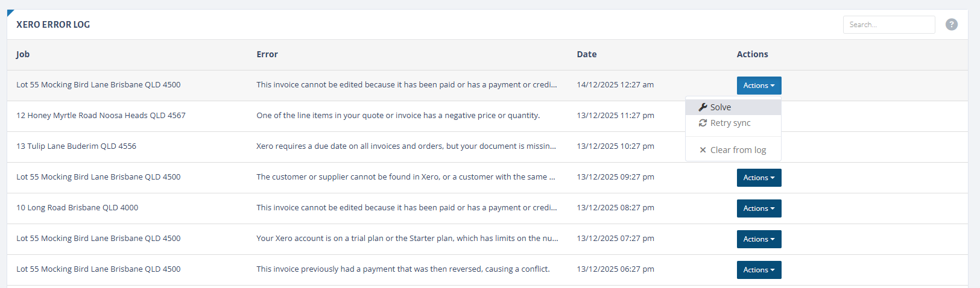Click the X icon beside Clear from log
The image size is (980, 288).
pyautogui.click(x=703, y=150)
